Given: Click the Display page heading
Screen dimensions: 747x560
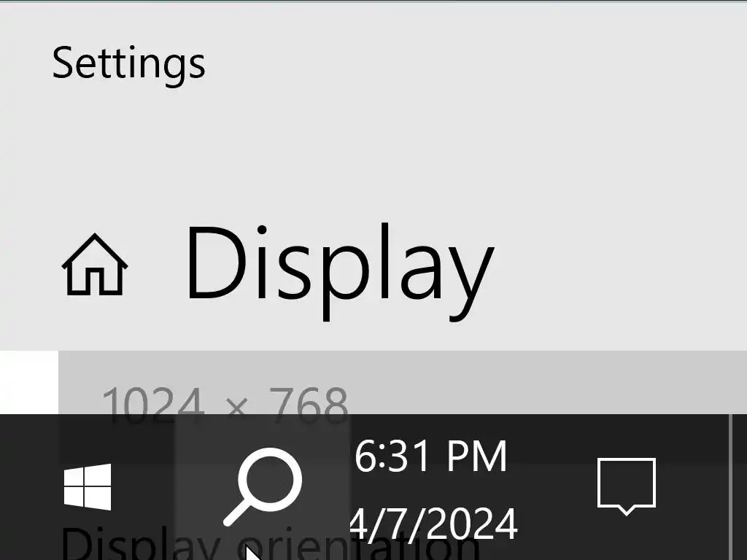Looking at the screenshot, I should 340,271.
